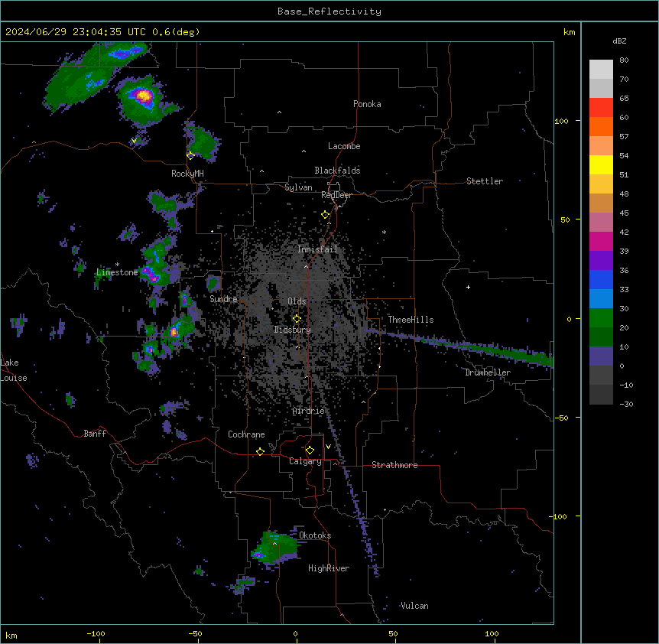Click the Ponoka label
659x644 pixels.
(367, 104)
